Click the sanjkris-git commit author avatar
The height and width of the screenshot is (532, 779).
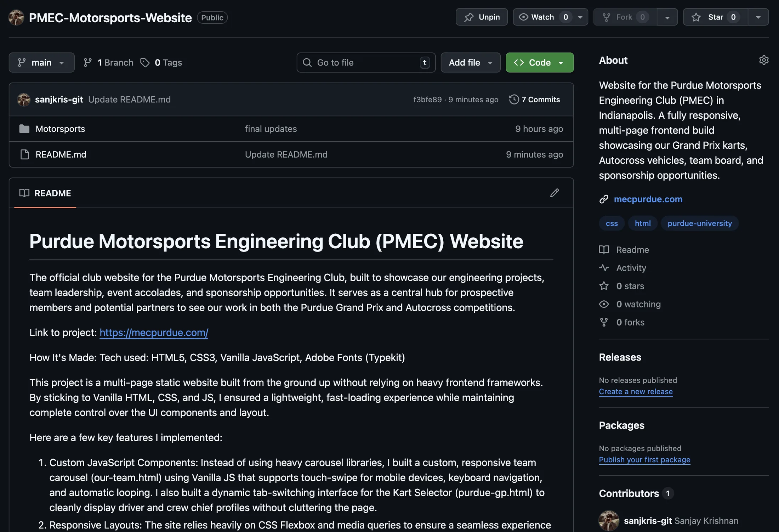[24, 100]
